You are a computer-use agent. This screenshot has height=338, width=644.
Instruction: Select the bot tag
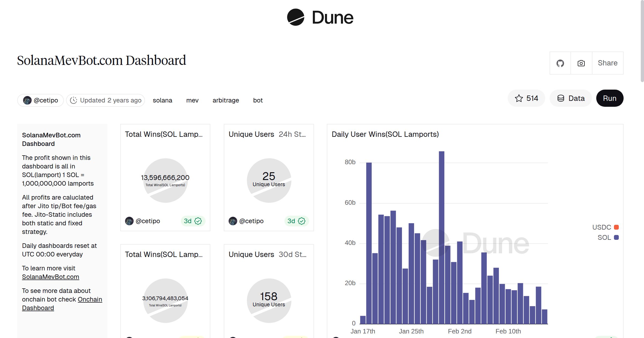coord(258,100)
